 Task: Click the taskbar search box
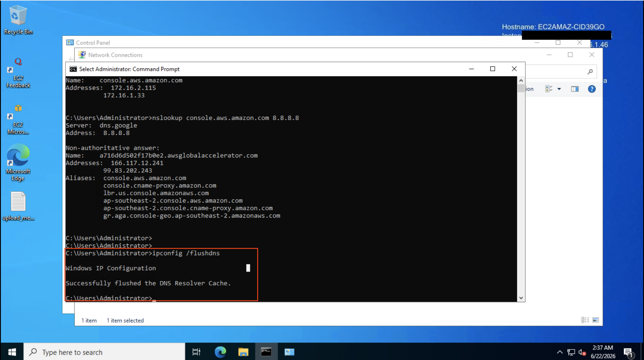coord(104,351)
